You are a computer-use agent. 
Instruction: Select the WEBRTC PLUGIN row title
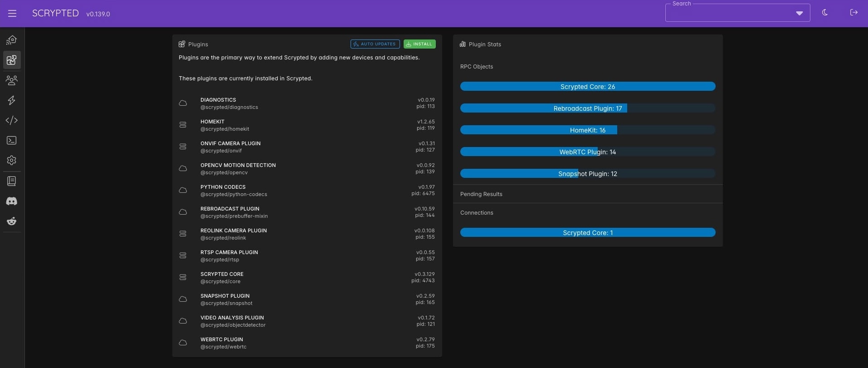(x=222, y=339)
